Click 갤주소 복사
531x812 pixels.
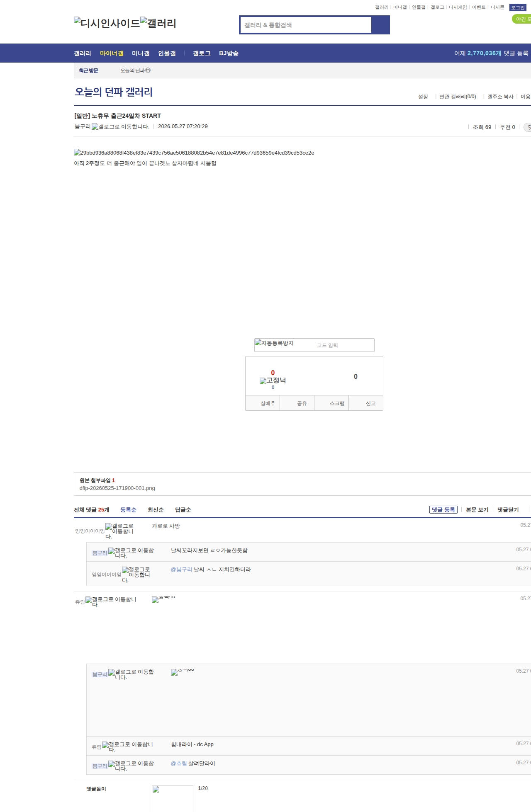coord(500,97)
